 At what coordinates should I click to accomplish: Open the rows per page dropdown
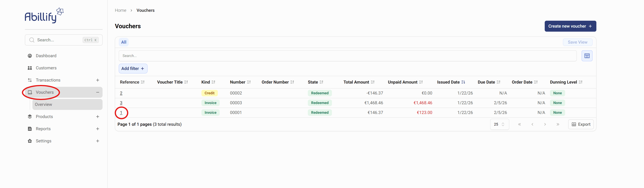pyautogui.click(x=499, y=124)
